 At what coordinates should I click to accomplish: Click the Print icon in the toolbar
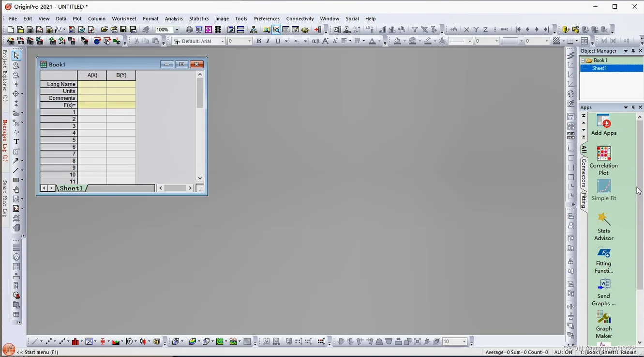[189, 30]
